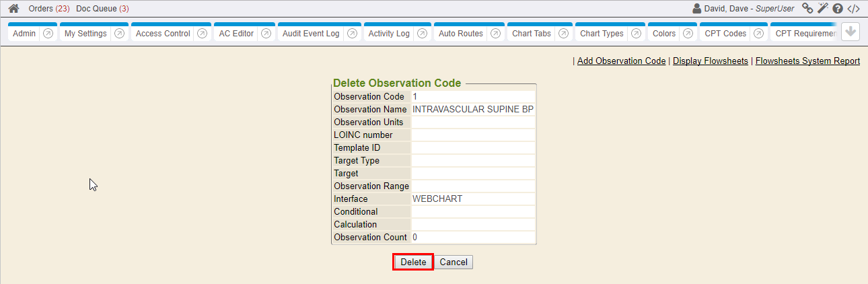
Task: Pop out the Colors tab arrow icon
Action: pos(688,34)
